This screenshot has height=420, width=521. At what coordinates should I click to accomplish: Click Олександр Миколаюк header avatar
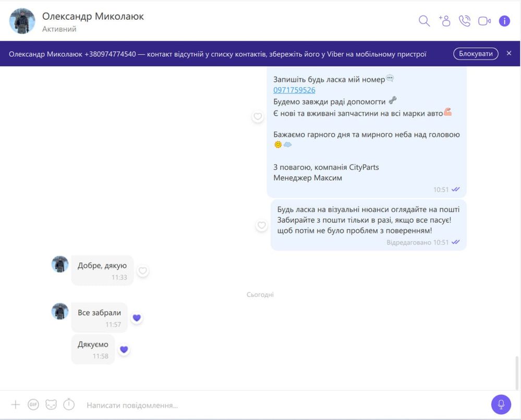point(22,21)
